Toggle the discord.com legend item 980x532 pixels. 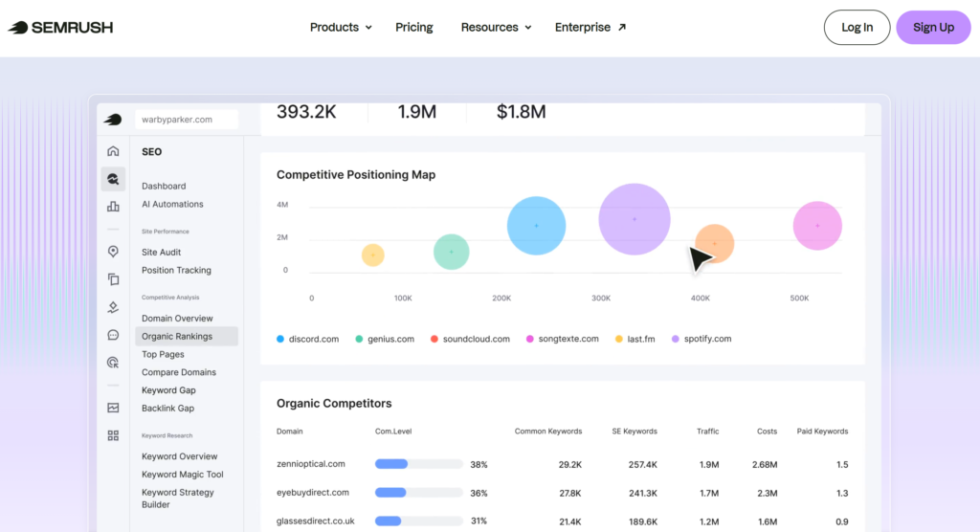[x=307, y=339]
